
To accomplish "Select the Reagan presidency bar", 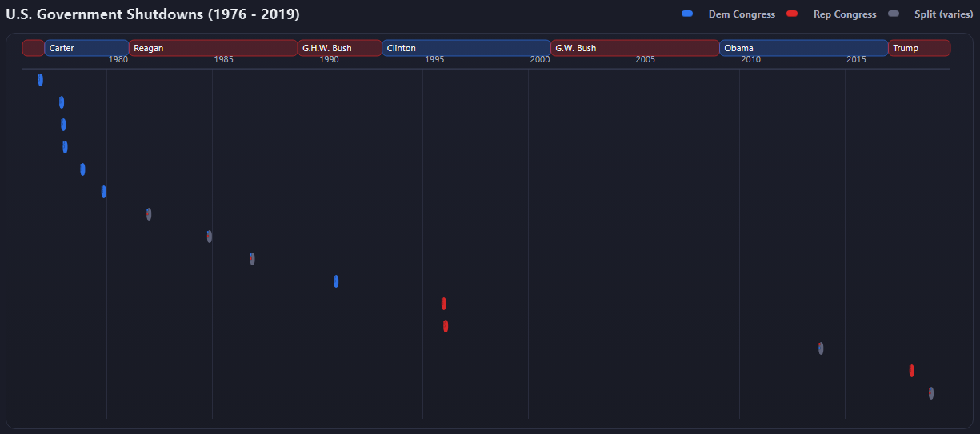I will [214, 48].
